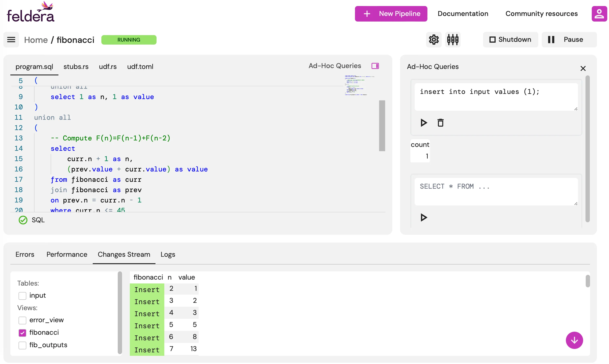This screenshot has height=364, width=609.
Task: Click the count result value 1
Action: pyautogui.click(x=427, y=156)
